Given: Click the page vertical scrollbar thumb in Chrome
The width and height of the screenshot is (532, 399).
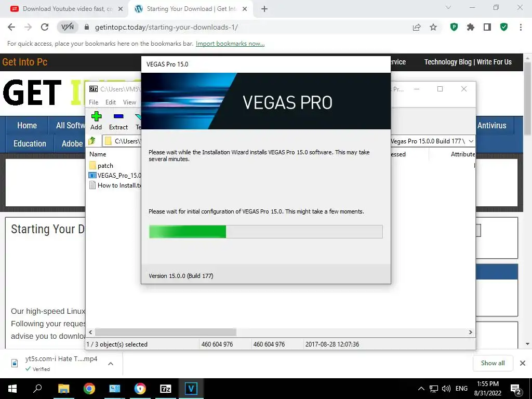Looking at the screenshot, I should [x=527, y=99].
